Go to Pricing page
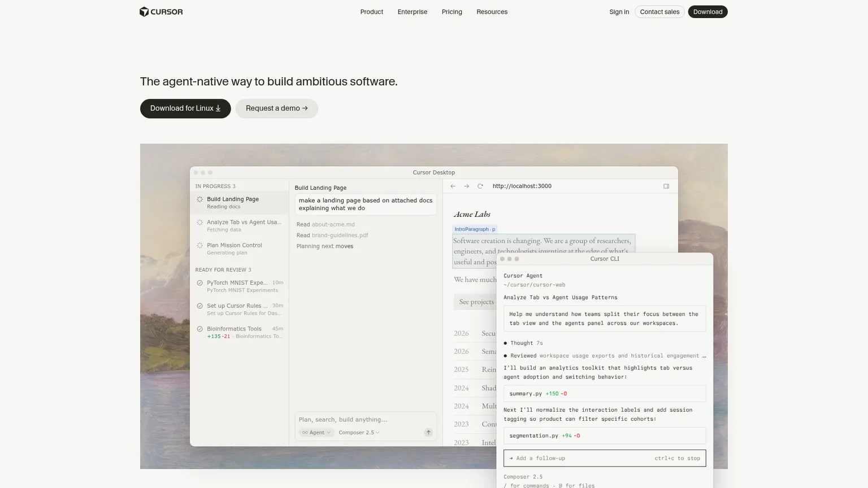Screen dimensions: 868x488 click(452, 12)
